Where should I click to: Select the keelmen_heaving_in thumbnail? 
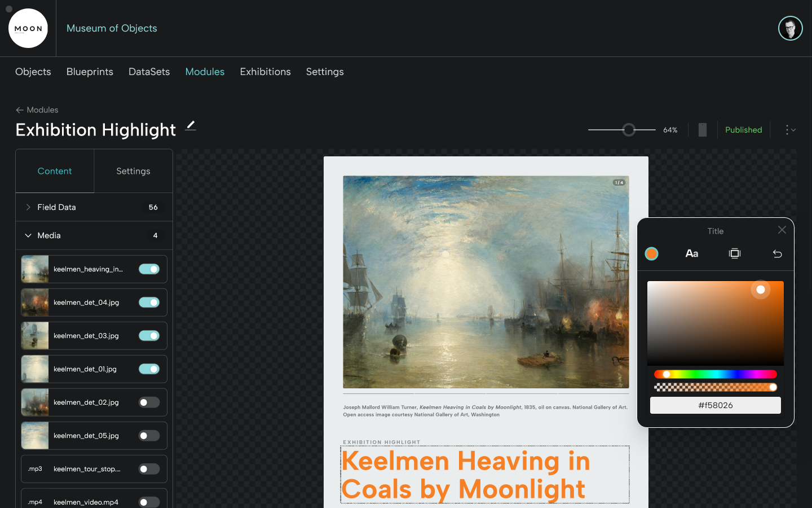point(35,269)
